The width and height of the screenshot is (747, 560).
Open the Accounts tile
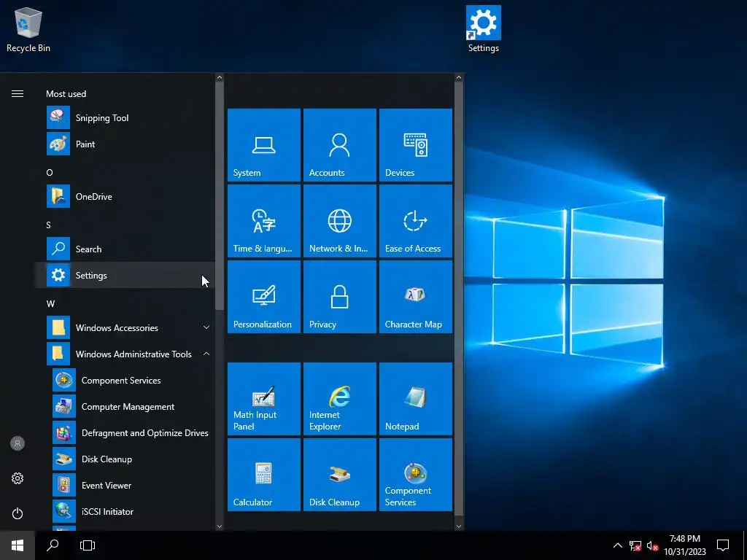[x=340, y=145]
